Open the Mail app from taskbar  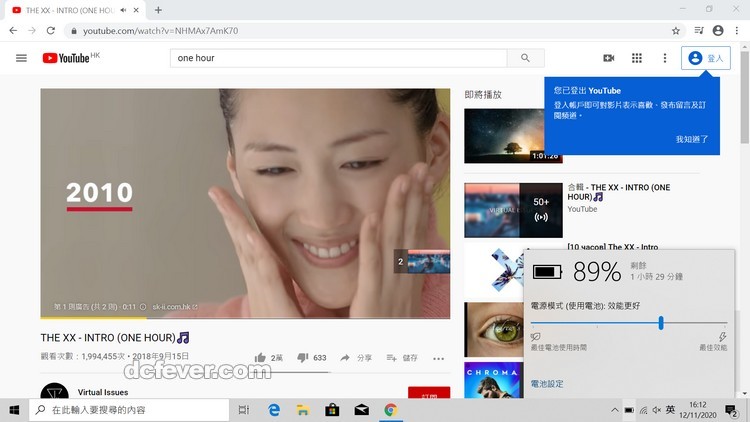coord(362,410)
